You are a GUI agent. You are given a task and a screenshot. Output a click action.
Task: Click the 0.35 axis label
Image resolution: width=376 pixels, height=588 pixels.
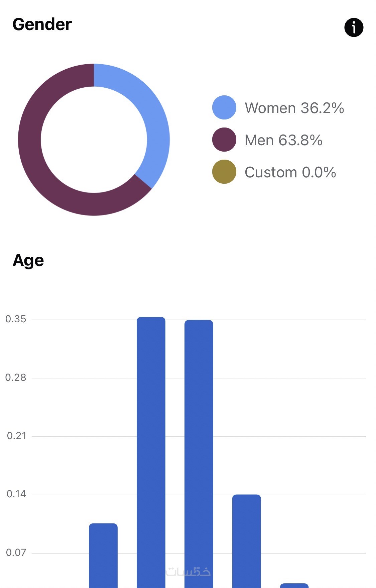(16, 319)
